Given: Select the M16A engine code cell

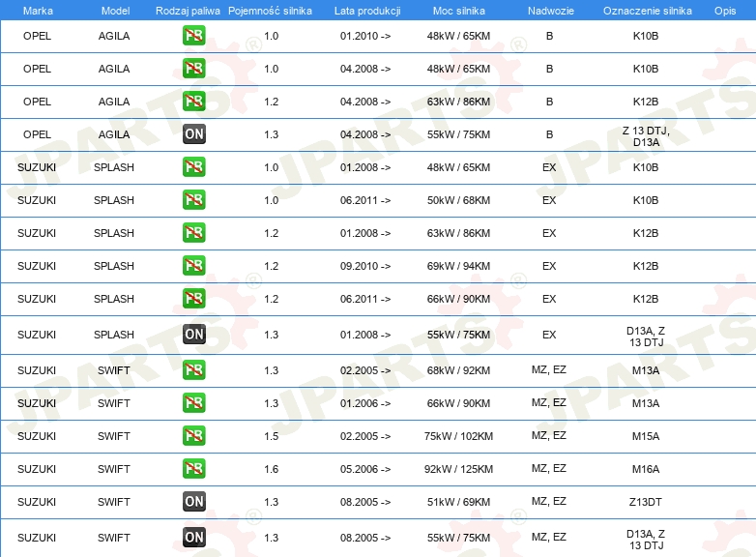Looking at the screenshot, I should point(646,469).
